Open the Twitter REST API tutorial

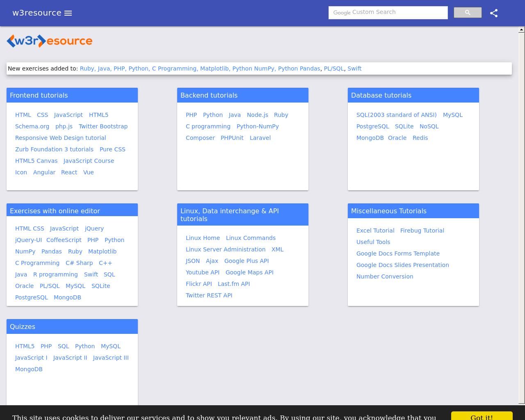[x=209, y=295]
